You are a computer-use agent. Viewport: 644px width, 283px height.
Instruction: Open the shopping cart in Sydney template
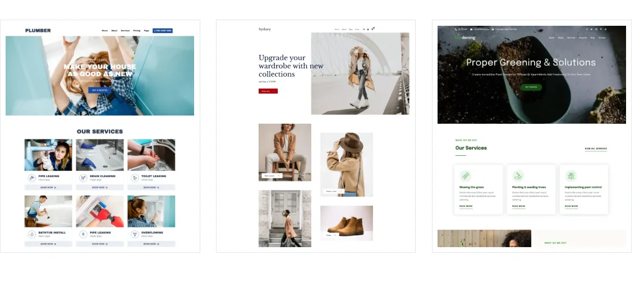click(x=372, y=29)
